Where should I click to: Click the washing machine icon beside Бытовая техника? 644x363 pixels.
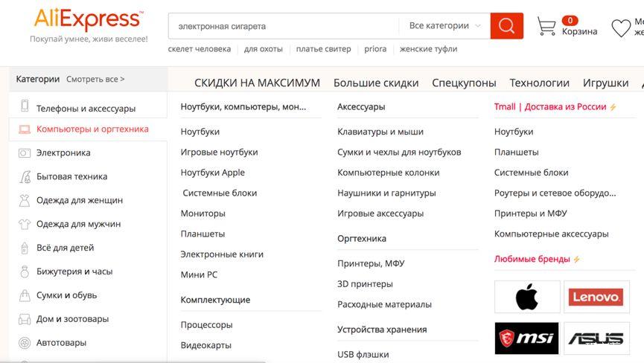[x=25, y=176]
